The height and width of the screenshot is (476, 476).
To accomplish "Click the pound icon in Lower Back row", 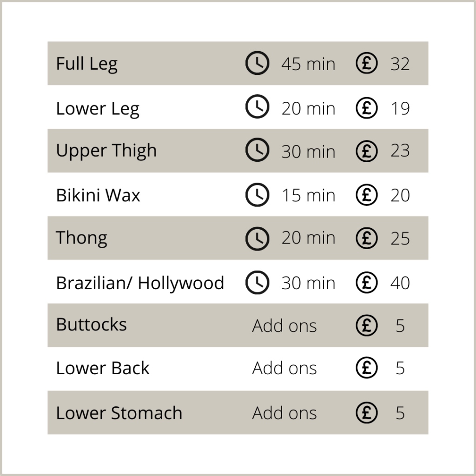I will pos(367,368).
